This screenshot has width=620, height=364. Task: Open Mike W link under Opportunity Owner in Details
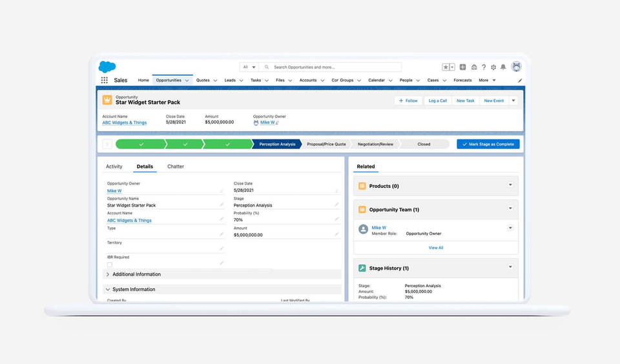coord(114,191)
